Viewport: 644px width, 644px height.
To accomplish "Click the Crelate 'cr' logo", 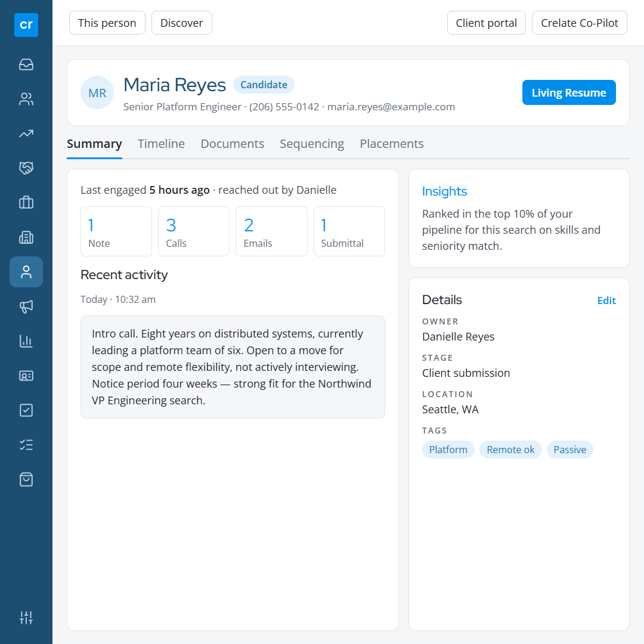I will click(26, 25).
